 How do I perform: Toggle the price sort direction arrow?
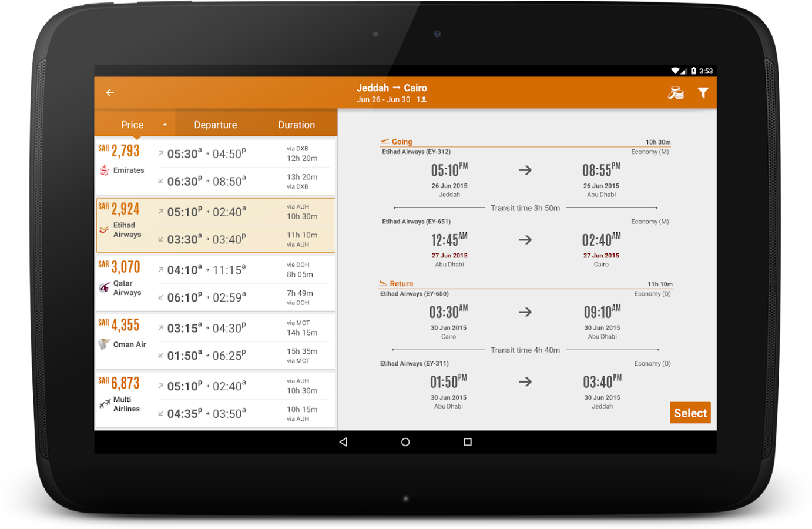pyautogui.click(x=165, y=125)
